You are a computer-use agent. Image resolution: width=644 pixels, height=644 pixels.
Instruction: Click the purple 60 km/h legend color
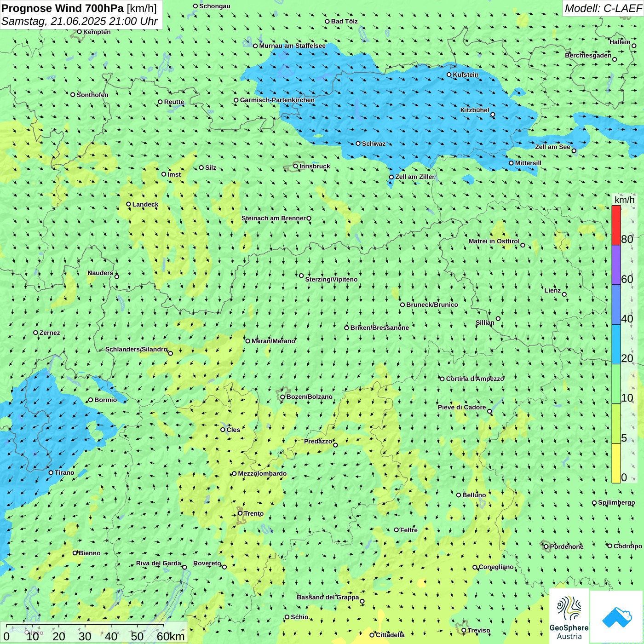616,265
